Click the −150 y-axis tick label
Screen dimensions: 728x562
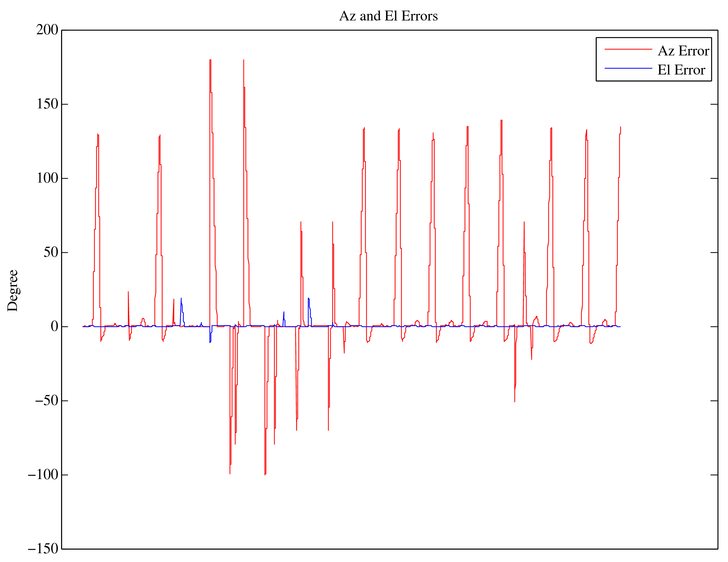[43, 549]
